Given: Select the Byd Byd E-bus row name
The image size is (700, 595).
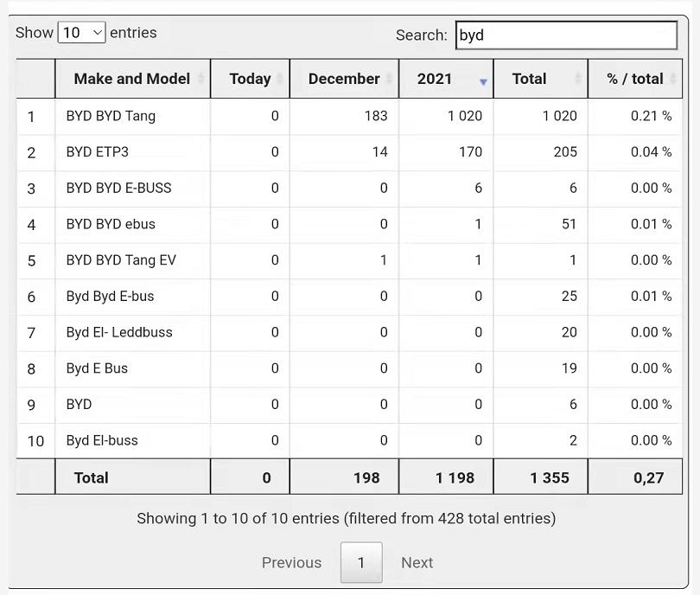Looking at the screenshot, I should point(110,296).
